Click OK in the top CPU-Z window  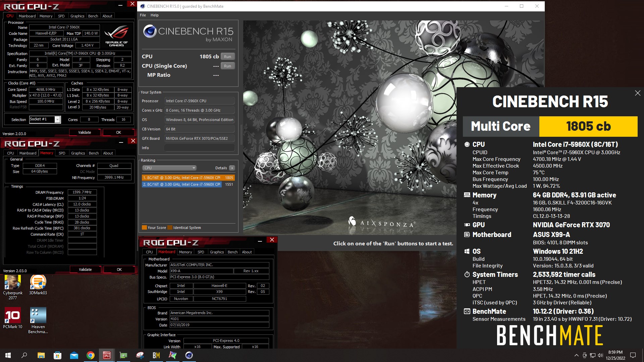(x=118, y=132)
